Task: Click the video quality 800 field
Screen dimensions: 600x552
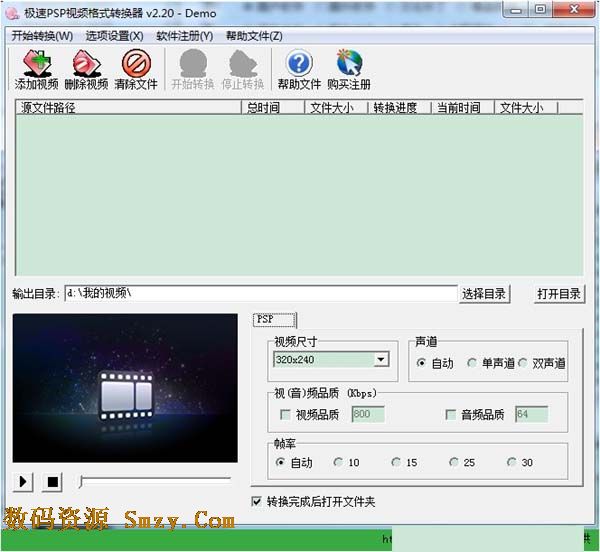Action: (368, 414)
